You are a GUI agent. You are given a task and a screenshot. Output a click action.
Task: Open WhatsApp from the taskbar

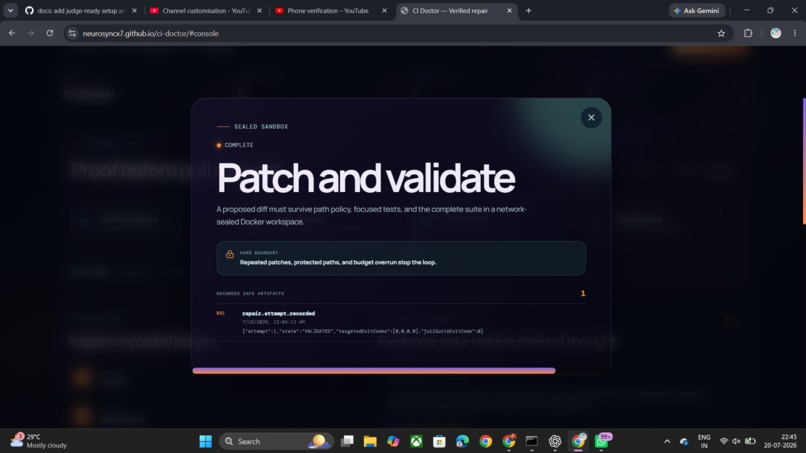[x=601, y=441]
